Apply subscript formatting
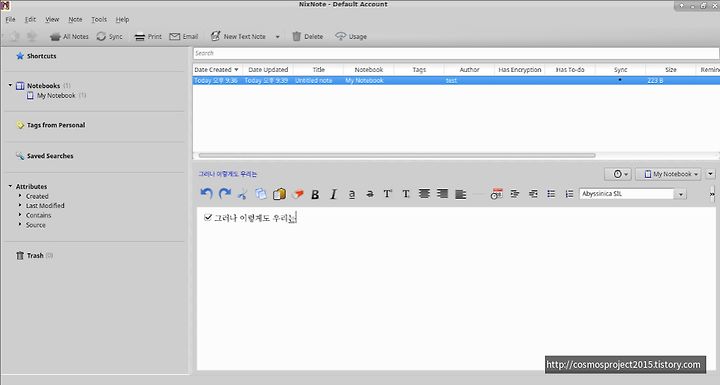The height and width of the screenshot is (385, 720). pos(406,194)
